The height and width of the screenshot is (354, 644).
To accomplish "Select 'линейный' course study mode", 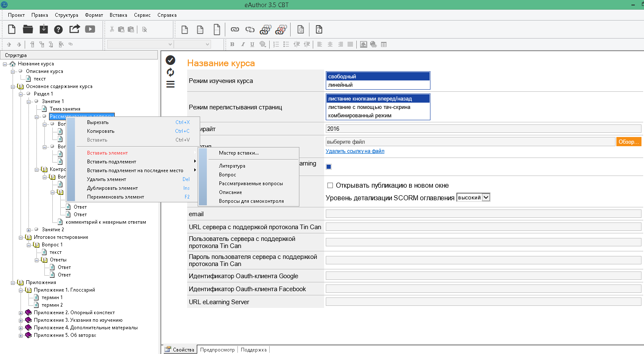I will (x=340, y=85).
